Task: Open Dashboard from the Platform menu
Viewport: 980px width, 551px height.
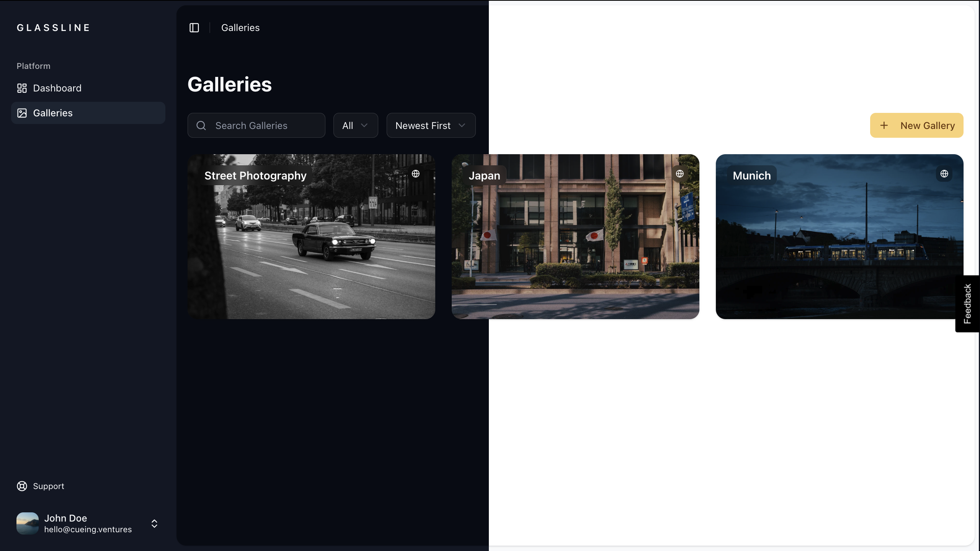Action: point(57,88)
